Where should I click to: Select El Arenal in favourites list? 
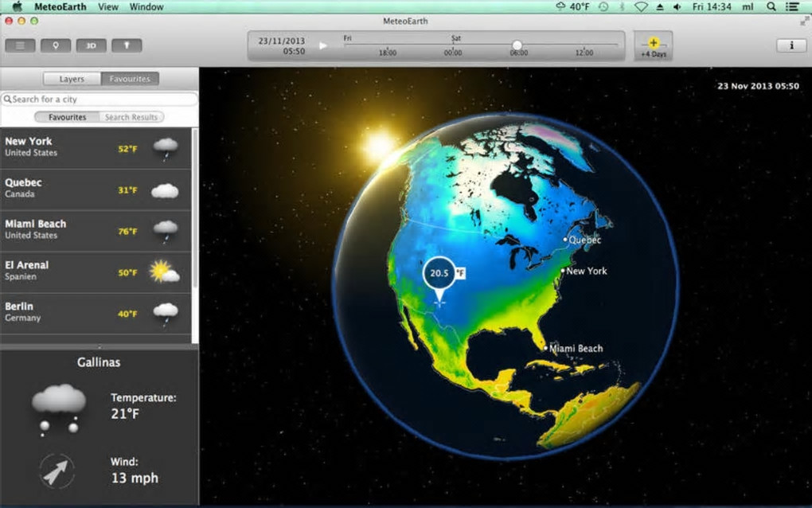point(96,272)
